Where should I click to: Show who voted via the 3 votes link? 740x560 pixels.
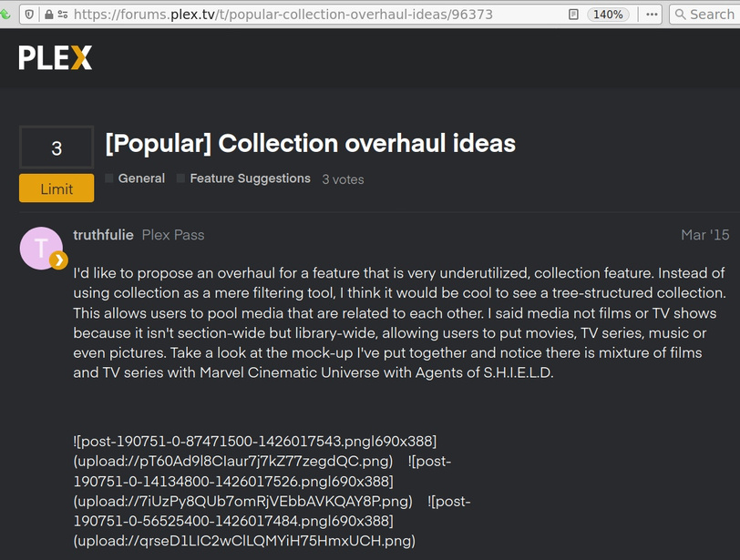click(x=343, y=179)
